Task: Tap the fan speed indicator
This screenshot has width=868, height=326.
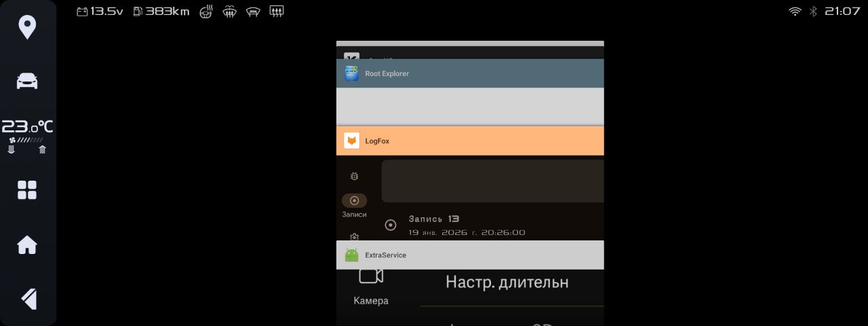Action: (x=26, y=140)
